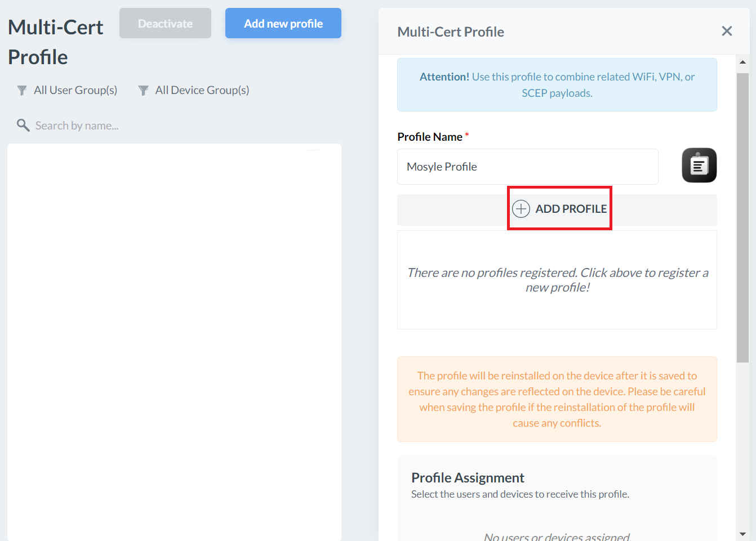Viewport: 756px width, 541px height.
Task: Select the ADD PROFILE label text
Action: click(571, 209)
